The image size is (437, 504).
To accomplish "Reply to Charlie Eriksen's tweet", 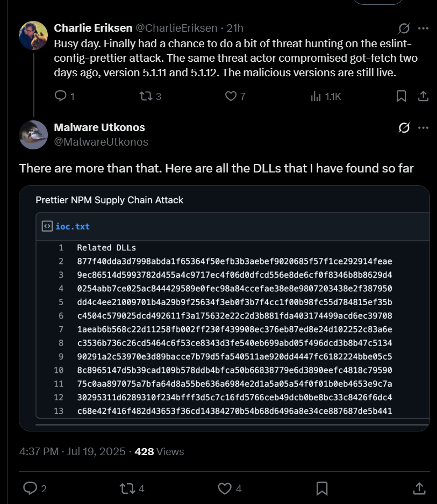I will point(58,96).
